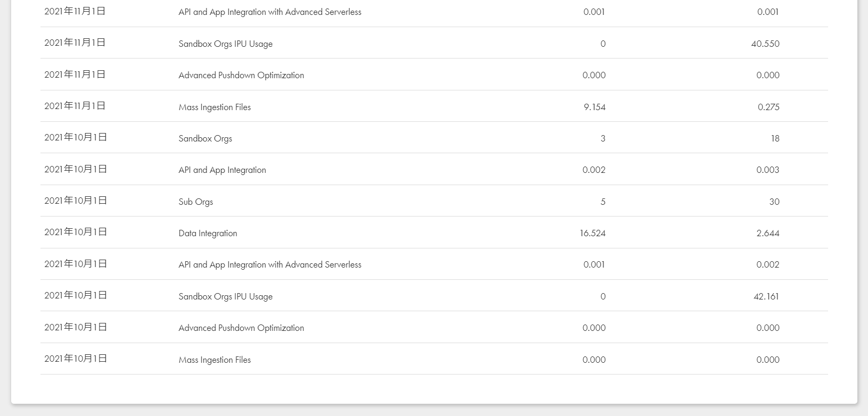Click the 40.550 IPU value
Image resolution: width=868 pixels, height=416 pixels.
765,44
